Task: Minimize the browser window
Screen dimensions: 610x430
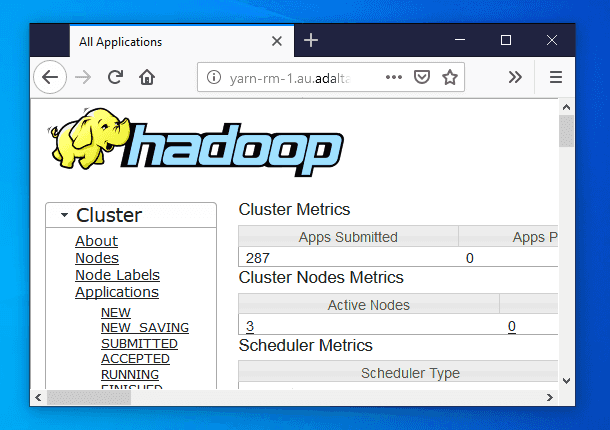Action: 460,40
